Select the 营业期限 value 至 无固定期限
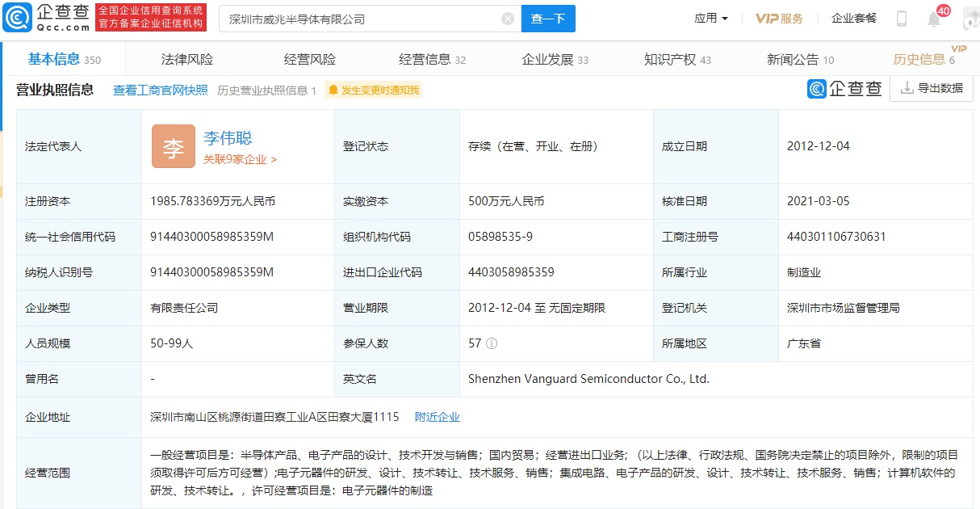Screen dimensions: 980x509 point(537,308)
